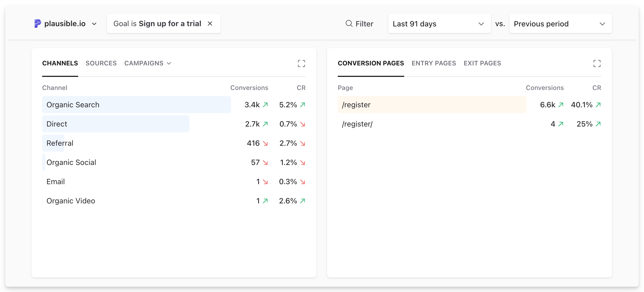Switch to the ENTRY PAGES tab
Screen dimensions: 644x292
point(434,63)
